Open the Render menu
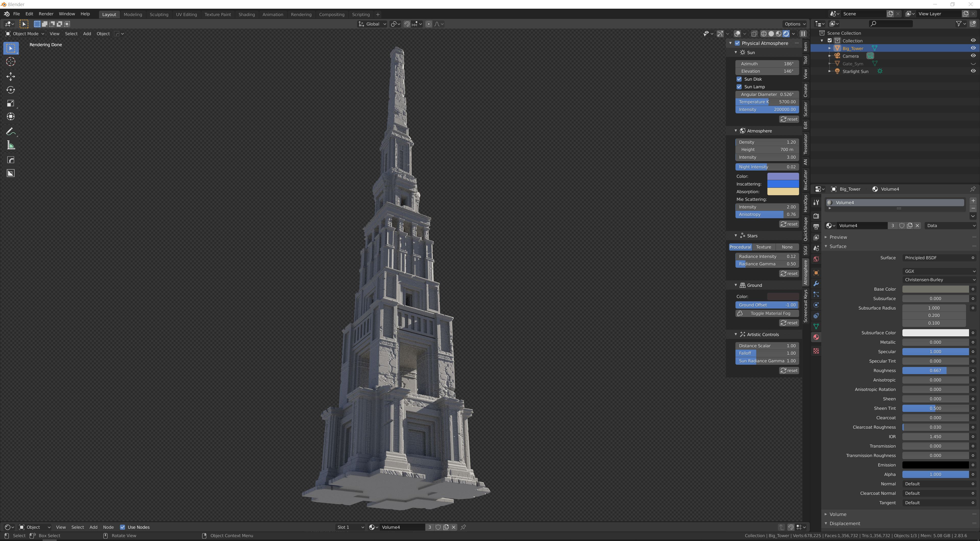This screenshot has width=980, height=541. pyautogui.click(x=46, y=14)
